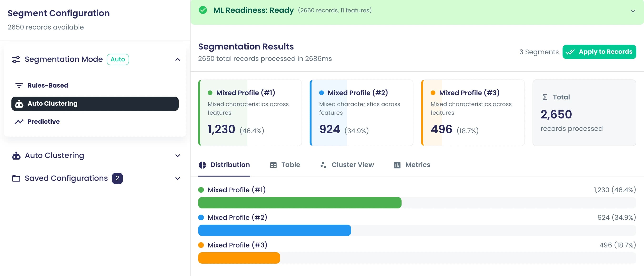Click the Auto mode badge

[x=118, y=59]
